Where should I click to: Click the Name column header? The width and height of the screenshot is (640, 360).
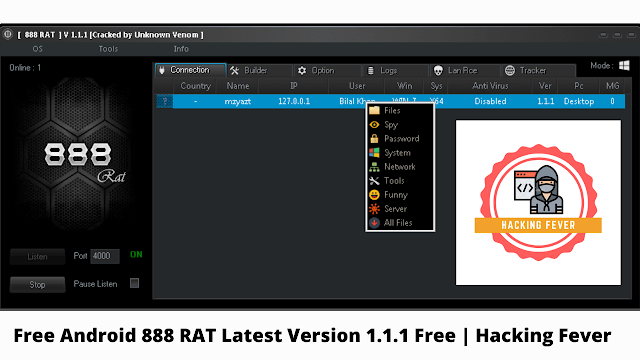point(238,86)
